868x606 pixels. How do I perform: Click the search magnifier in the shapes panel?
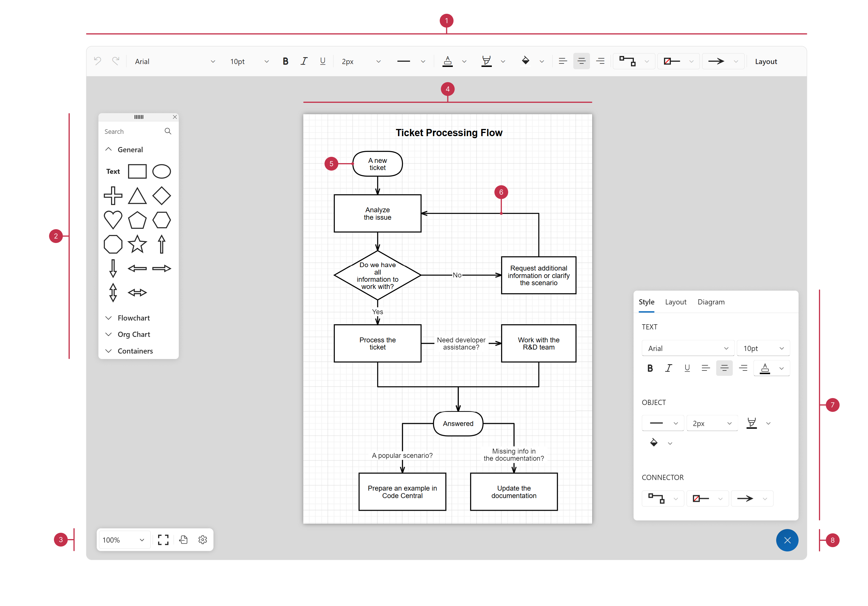click(168, 131)
